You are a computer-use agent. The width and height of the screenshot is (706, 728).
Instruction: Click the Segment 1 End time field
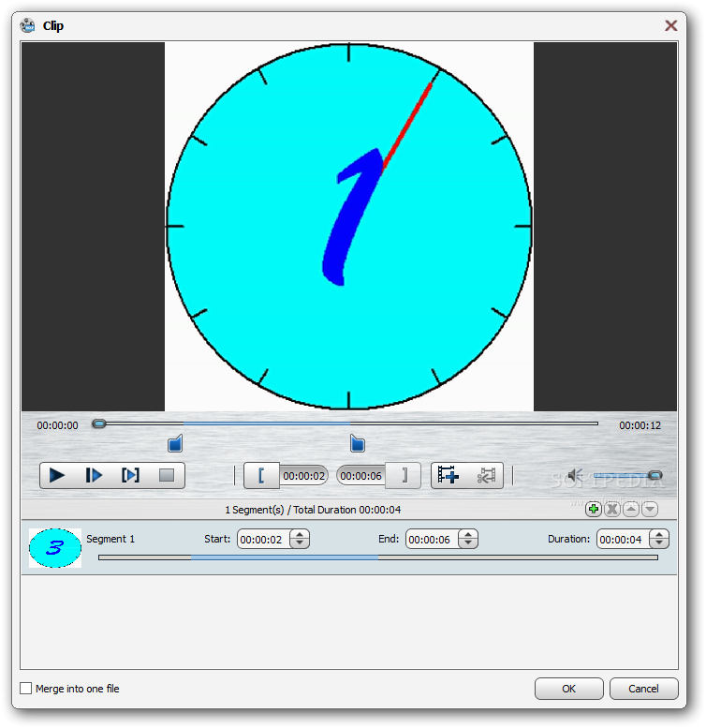point(432,540)
